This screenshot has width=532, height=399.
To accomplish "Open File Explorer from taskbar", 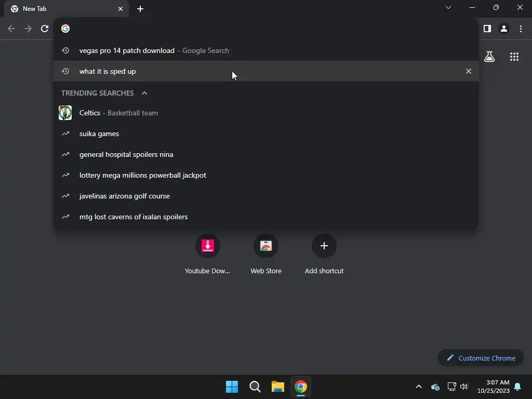I will pos(278,387).
